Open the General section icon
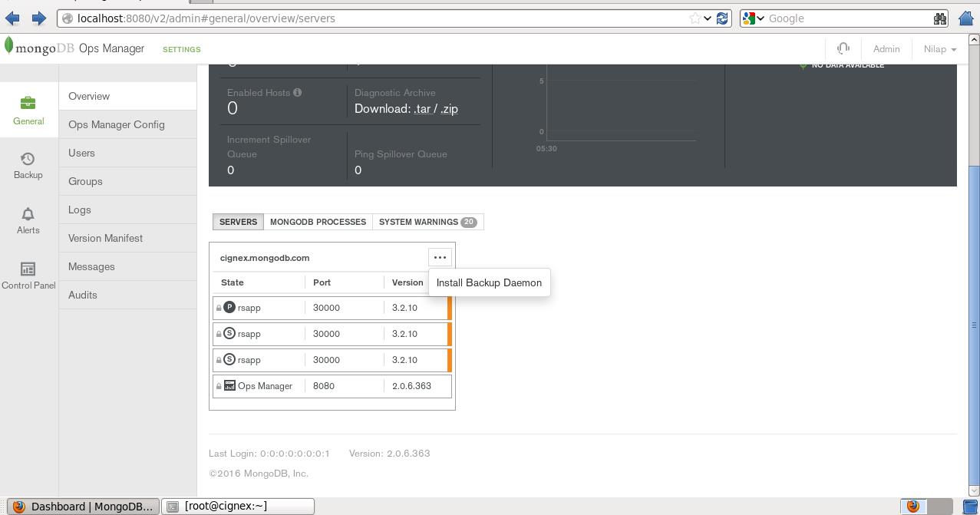 (28, 103)
